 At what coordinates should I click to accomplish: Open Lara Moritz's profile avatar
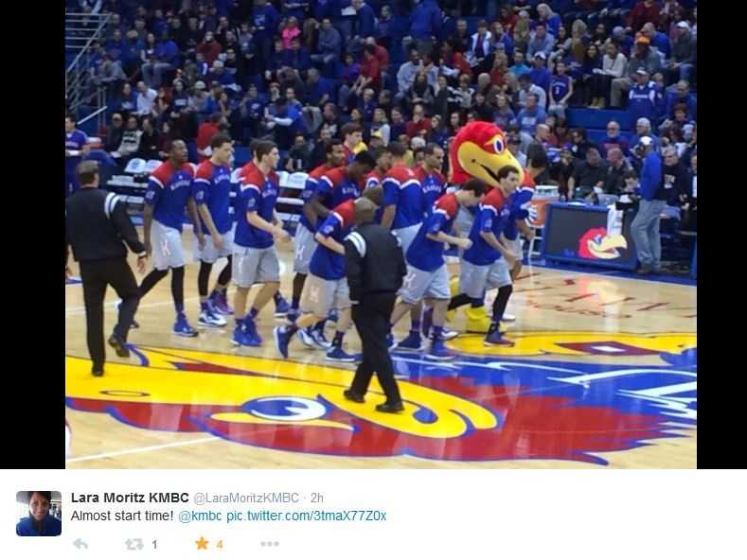[39, 514]
